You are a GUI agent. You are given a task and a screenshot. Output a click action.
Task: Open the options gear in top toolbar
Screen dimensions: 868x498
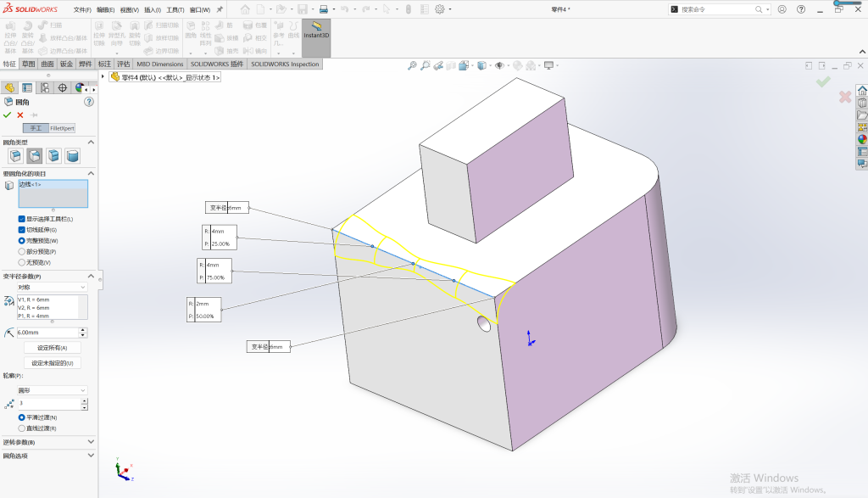point(440,9)
